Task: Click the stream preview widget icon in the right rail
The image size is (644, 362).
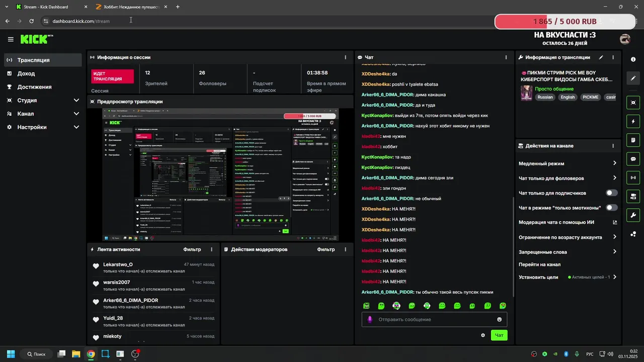Action: point(633,103)
